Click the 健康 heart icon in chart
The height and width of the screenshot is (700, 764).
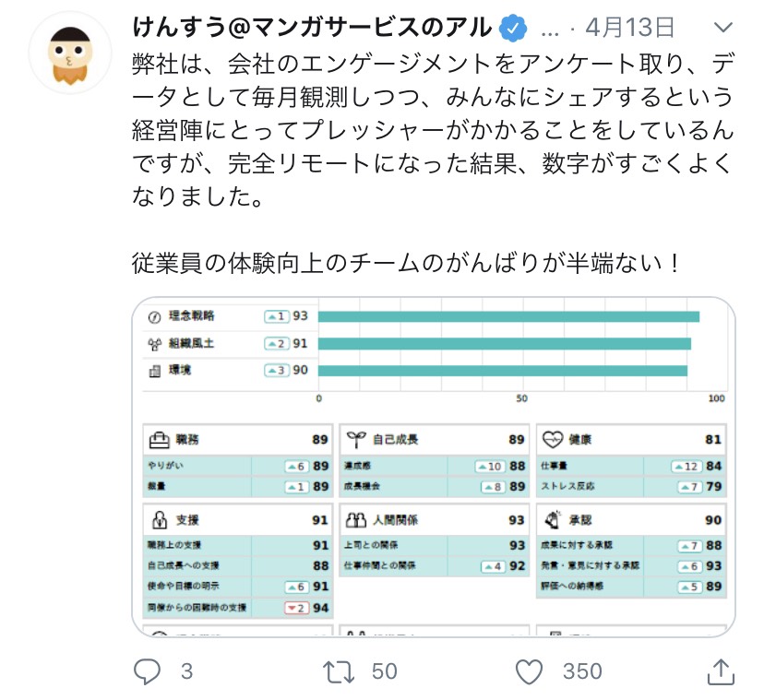(x=553, y=439)
